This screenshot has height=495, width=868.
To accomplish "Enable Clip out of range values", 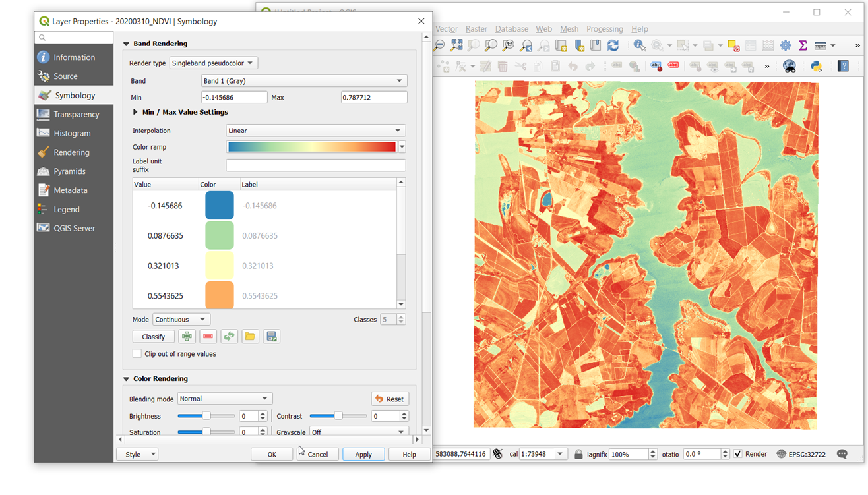I will (137, 354).
